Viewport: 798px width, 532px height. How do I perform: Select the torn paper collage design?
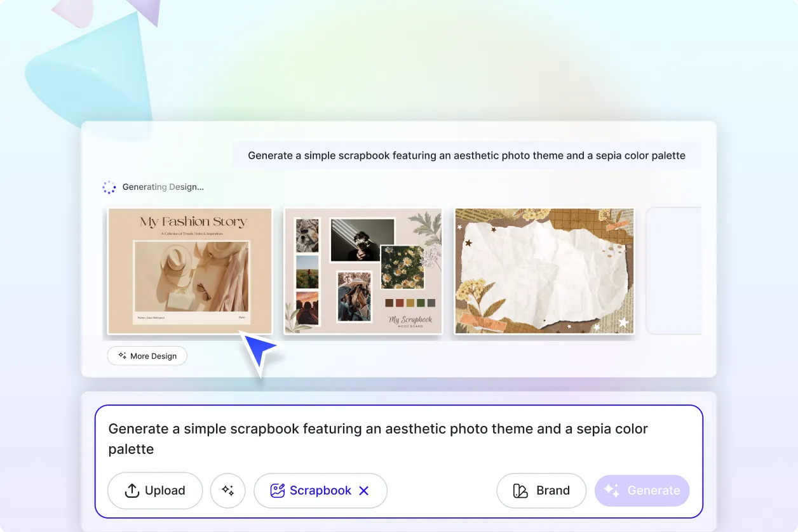click(x=544, y=271)
